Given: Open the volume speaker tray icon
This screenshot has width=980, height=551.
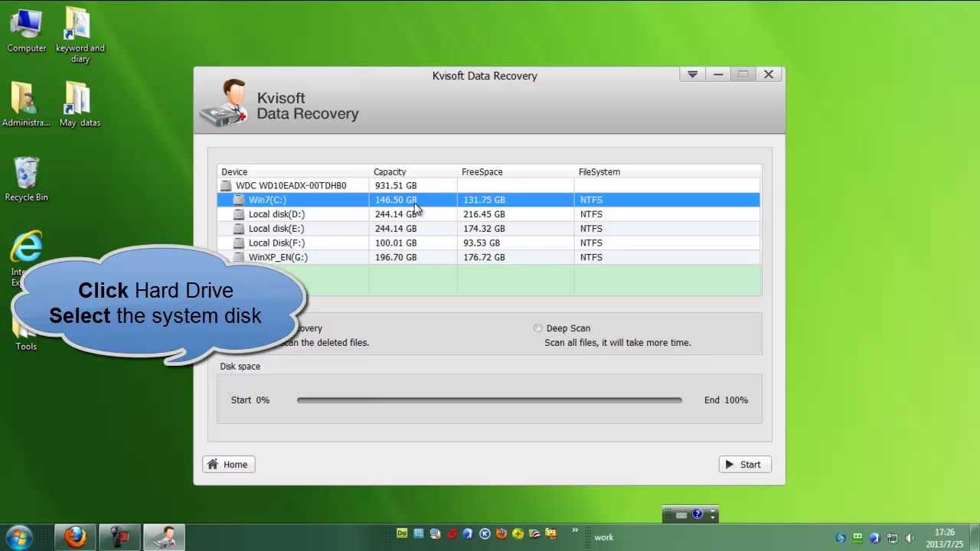Looking at the screenshot, I should 910,537.
